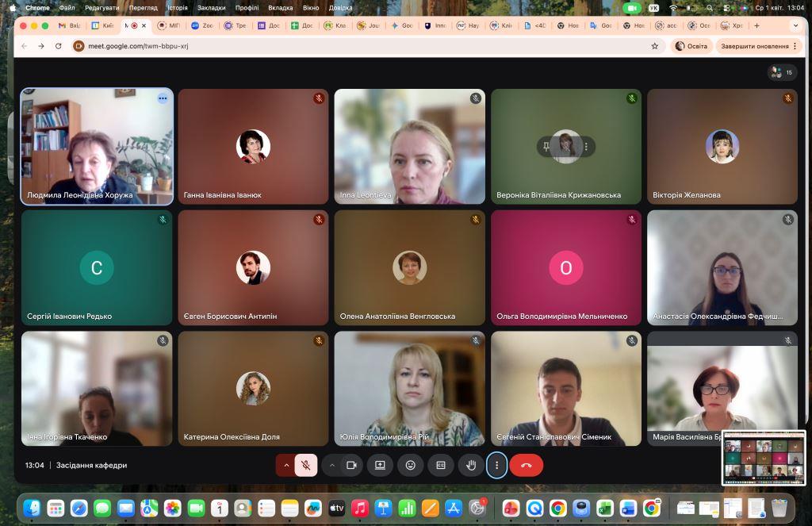Leave the call with red hang-up button
Screen dimensions: 812x526
tap(527, 465)
